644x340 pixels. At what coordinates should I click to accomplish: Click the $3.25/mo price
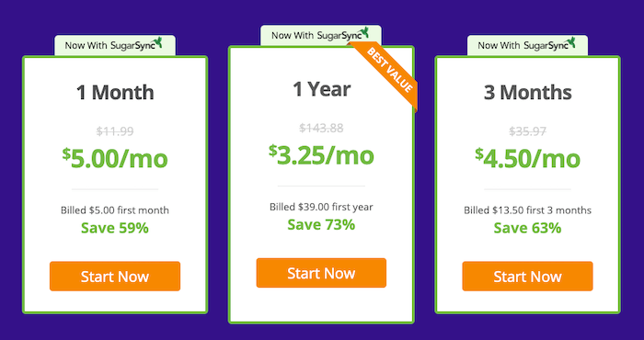coord(321,155)
